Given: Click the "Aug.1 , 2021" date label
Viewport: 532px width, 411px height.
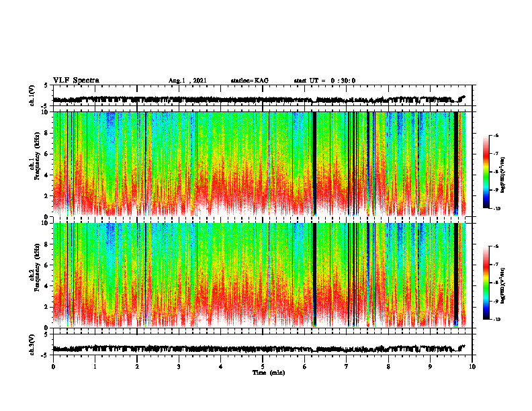Looking at the screenshot, I should coord(187,81).
